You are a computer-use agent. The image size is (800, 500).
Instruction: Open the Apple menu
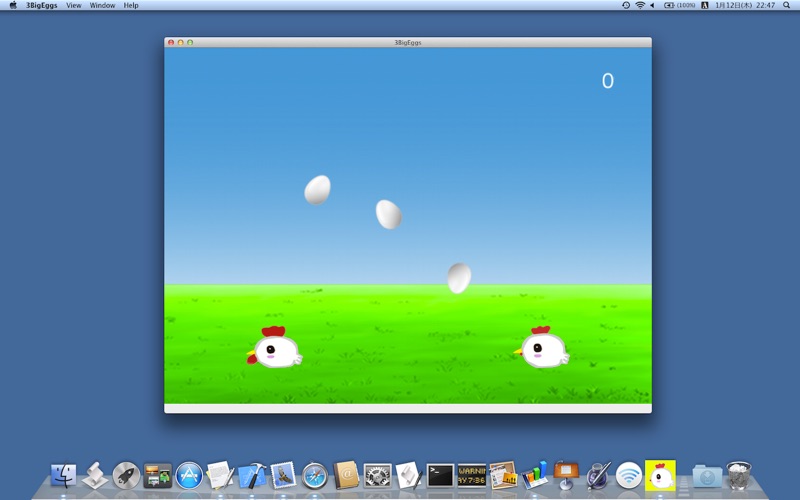[13, 5]
